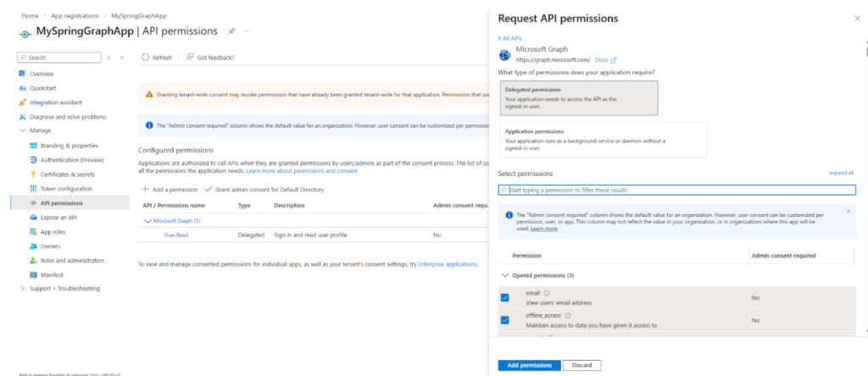Click API / Permissions name column header
The height and width of the screenshot is (376, 868).
(174, 206)
